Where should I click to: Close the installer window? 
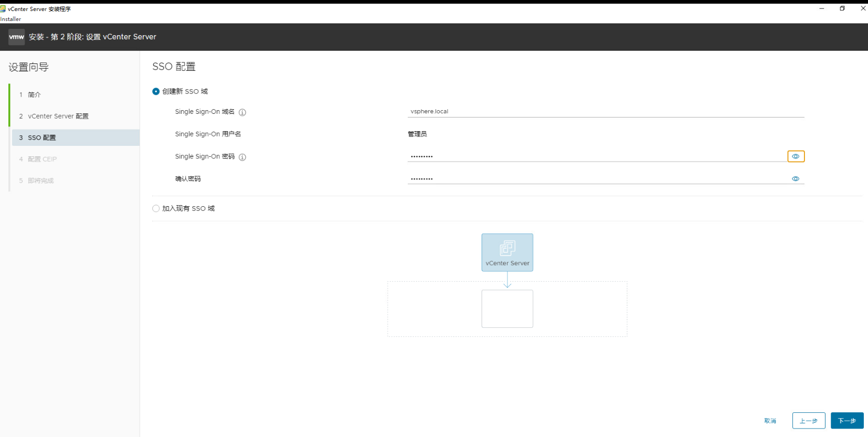863,8
